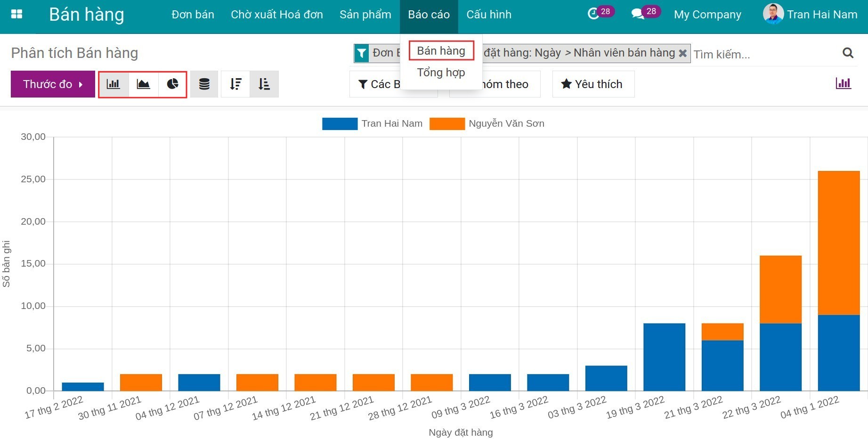Switch to line chart view
The width and height of the screenshot is (868, 439).
pyautogui.click(x=143, y=84)
